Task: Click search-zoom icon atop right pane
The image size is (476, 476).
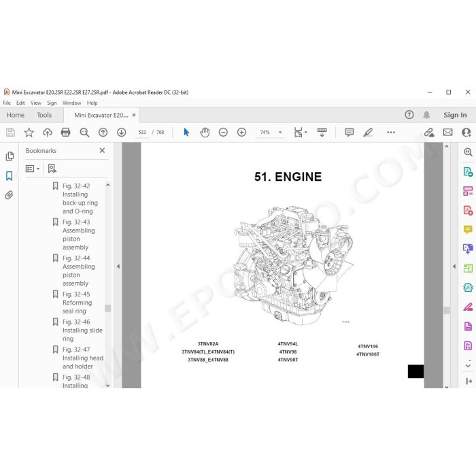Action: [468, 152]
